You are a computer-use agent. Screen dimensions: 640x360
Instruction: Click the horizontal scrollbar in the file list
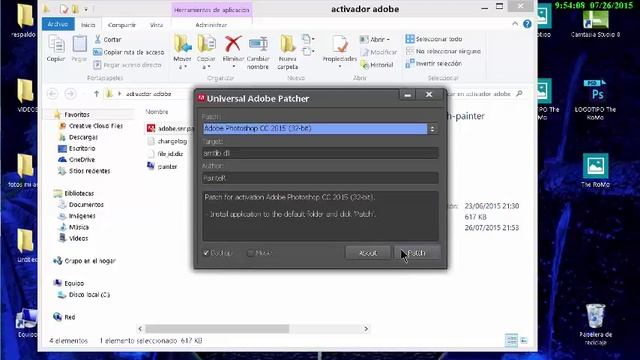(217, 329)
